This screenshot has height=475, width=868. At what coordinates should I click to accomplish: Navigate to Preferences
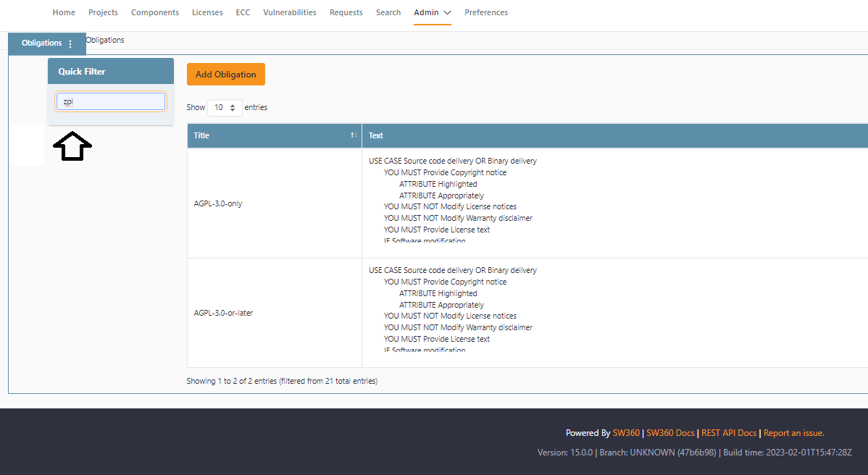[x=486, y=12]
